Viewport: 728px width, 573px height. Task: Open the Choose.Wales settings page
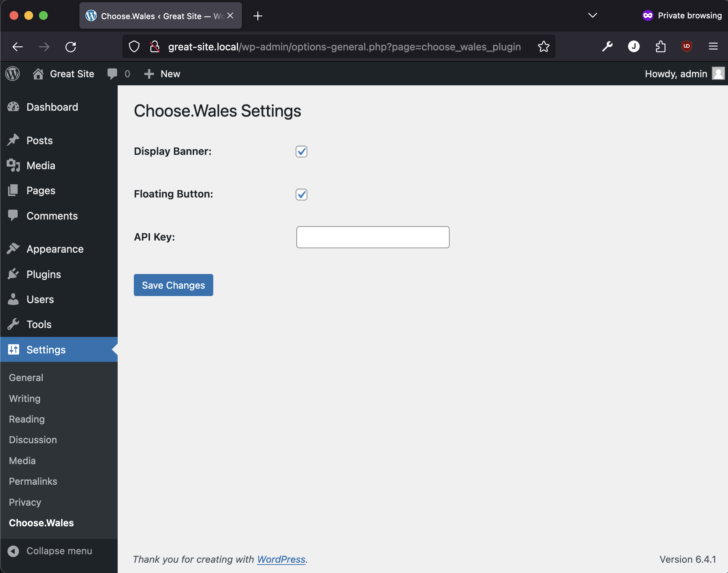pos(41,522)
